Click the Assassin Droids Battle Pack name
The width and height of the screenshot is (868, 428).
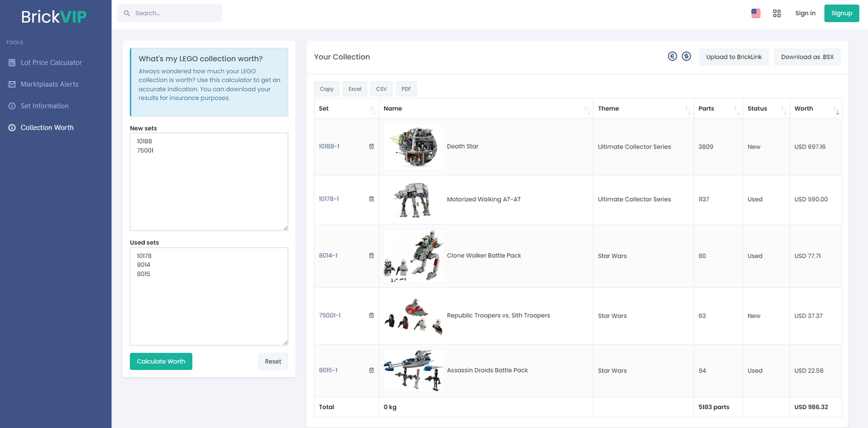488,371
